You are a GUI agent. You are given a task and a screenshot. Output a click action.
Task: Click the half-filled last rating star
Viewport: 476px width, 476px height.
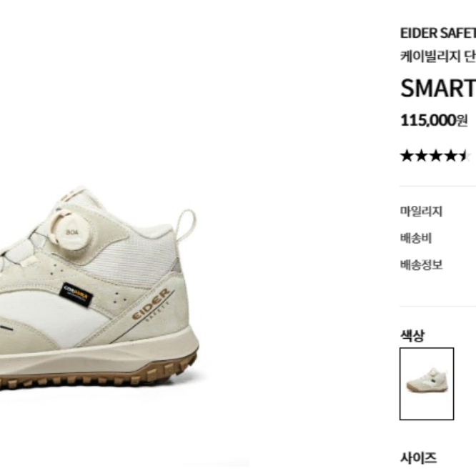pyautogui.click(x=464, y=156)
